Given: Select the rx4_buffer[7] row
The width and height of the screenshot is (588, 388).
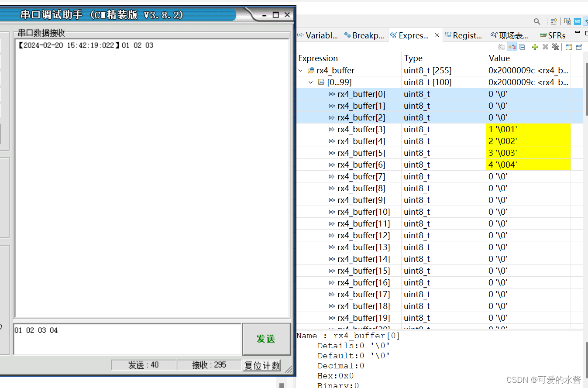Looking at the screenshot, I should [440, 177].
